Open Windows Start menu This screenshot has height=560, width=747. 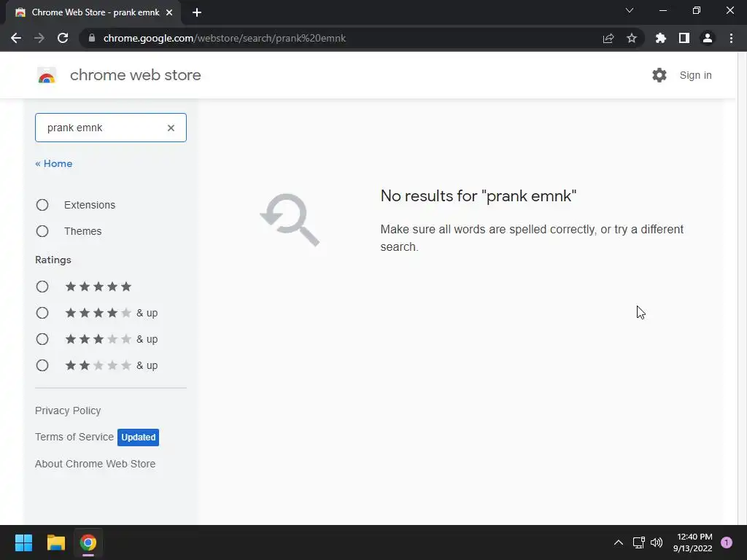pos(23,542)
